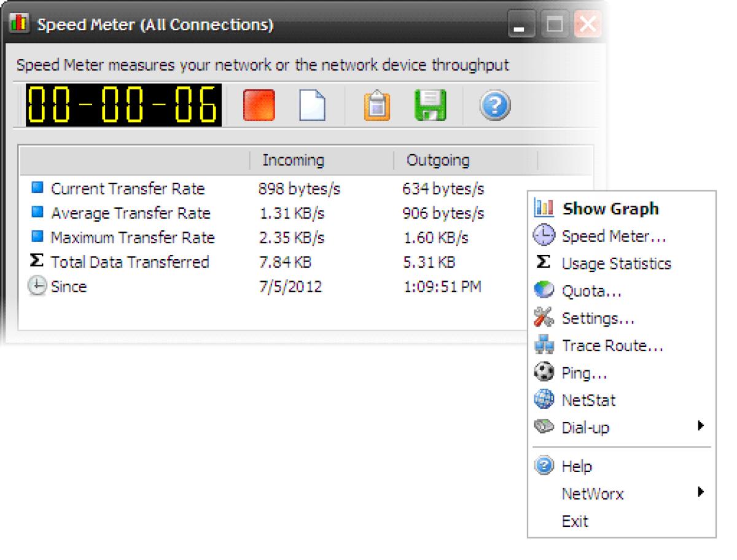Save the report with the floppy disk icon
Viewport: 737px width, 560px height.
[x=430, y=105]
